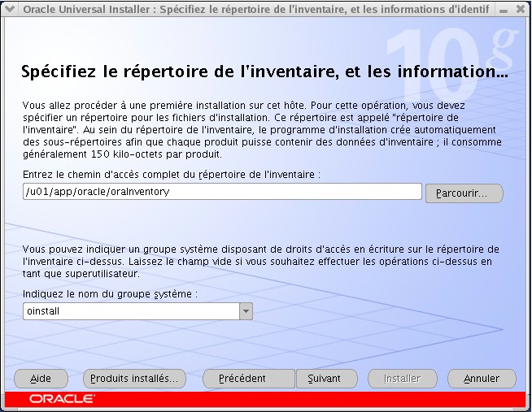Open the window menu icon in title bar

click(10, 10)
